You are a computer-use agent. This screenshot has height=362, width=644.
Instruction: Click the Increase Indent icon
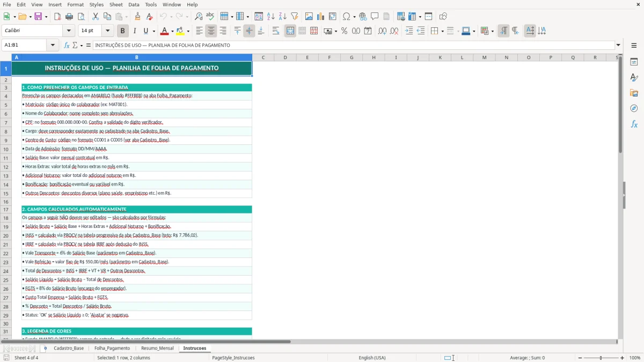pyautogui.click(x=409, y=31)
